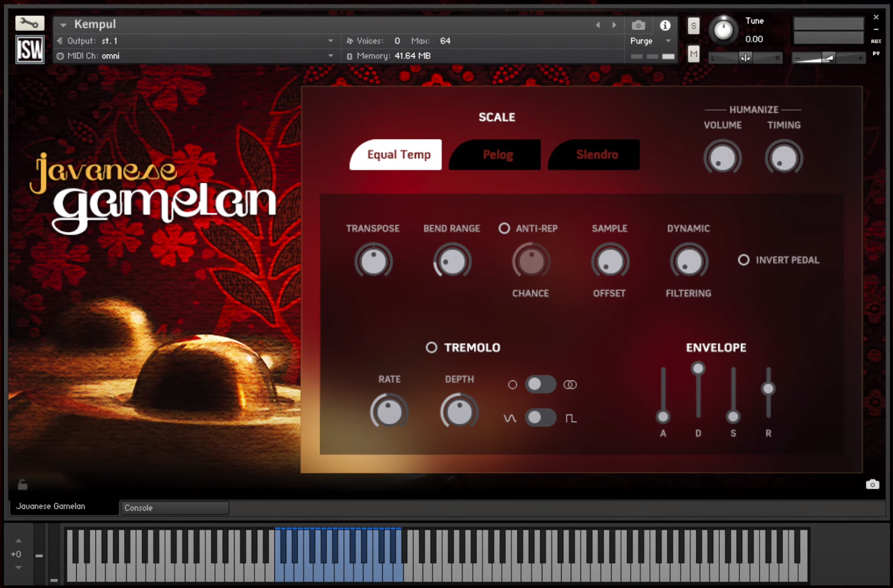Select the Slendro scale tab

click(x=596, y=155)
